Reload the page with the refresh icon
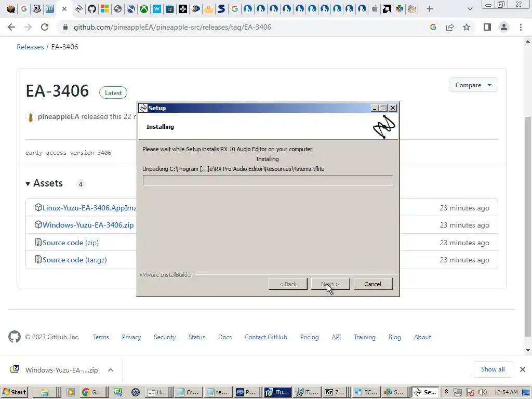Image resolution: width=532 pixels, height=399 pixels. coord(45,27)
